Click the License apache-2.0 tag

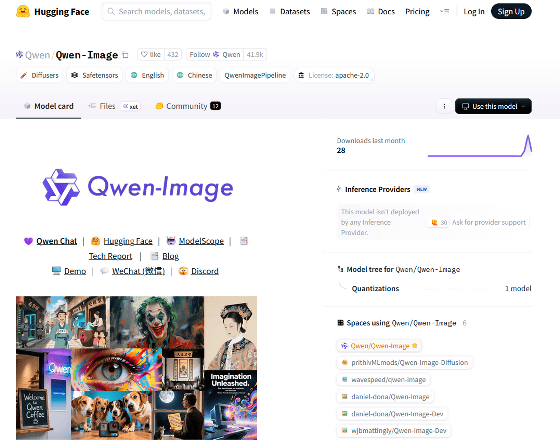(334, 75)
